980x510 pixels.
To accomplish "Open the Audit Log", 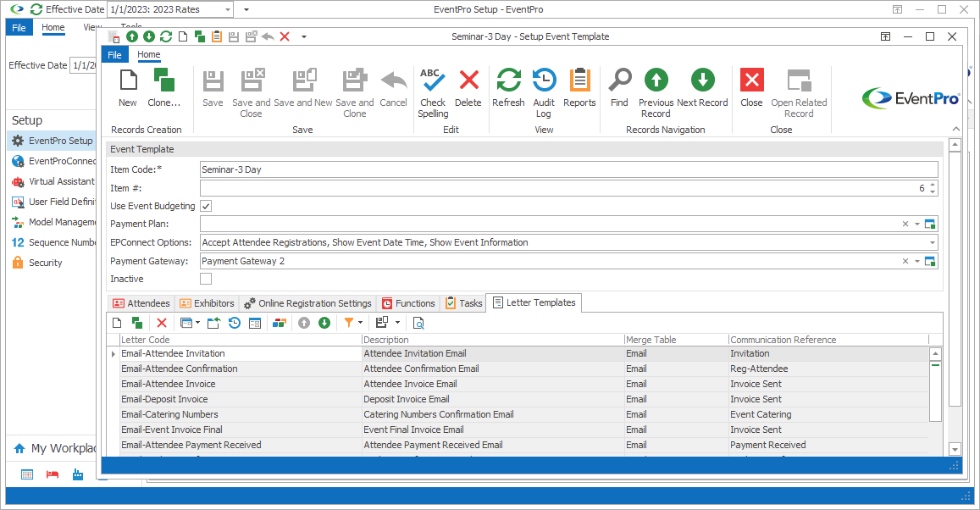I will tap(544, 94).
